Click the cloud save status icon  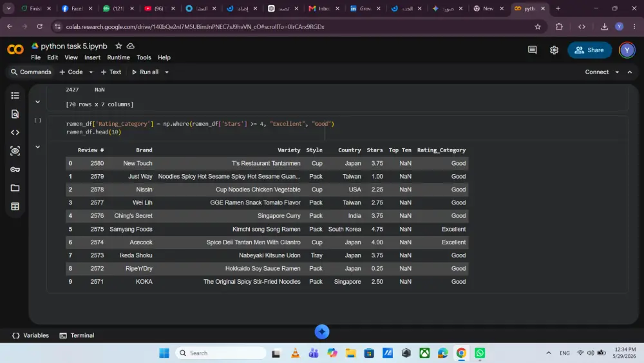click(131, 46)
